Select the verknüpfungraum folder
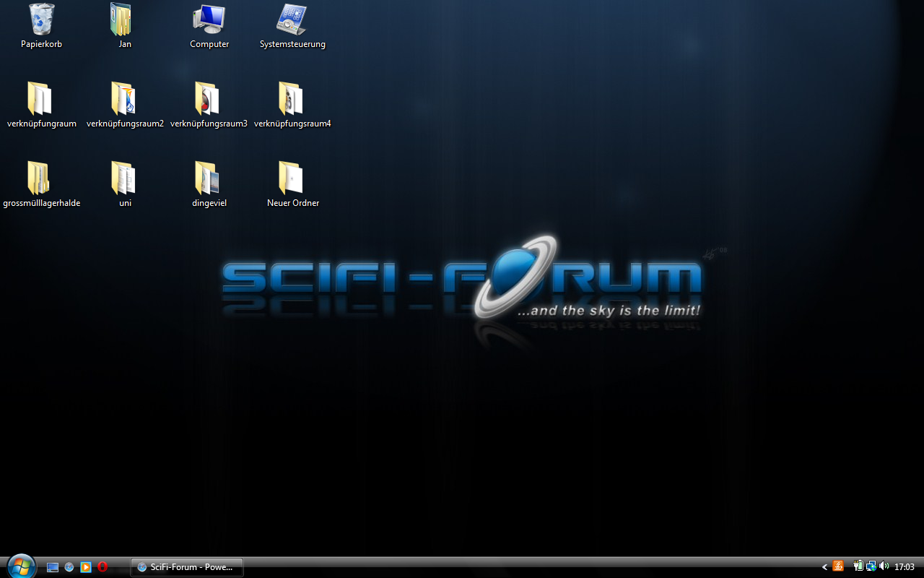Screen dimensions: 924x578 [x=41, y=99]
